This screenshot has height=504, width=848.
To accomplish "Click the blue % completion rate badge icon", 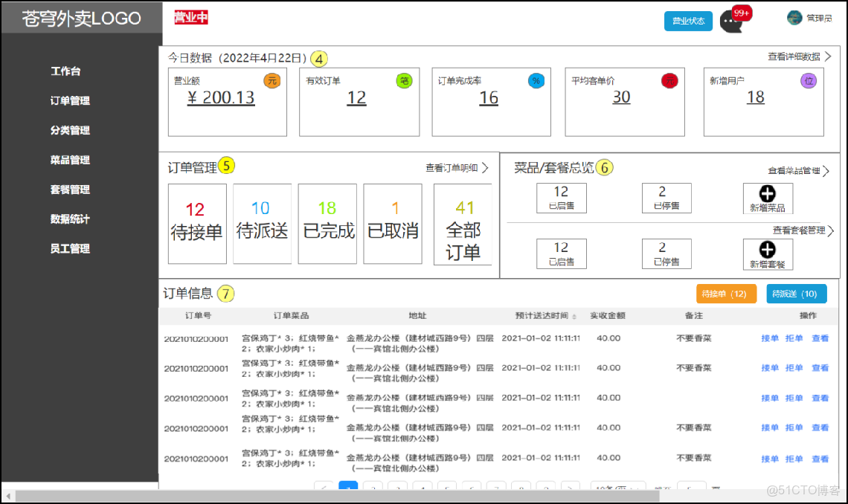I will pyautogui.click(x=536, y=81).
